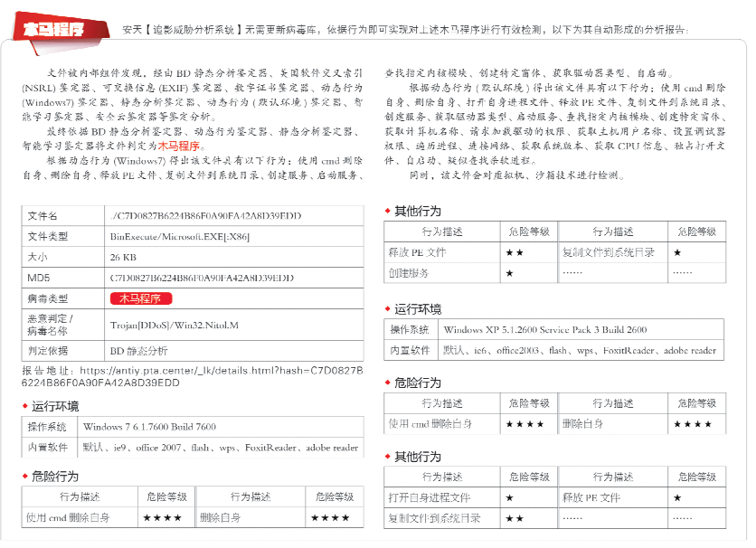The width and height of the screenshot is (756, 548).
Task: Click the one-star rating beside 创建服务
Action: tap(510, 273)
